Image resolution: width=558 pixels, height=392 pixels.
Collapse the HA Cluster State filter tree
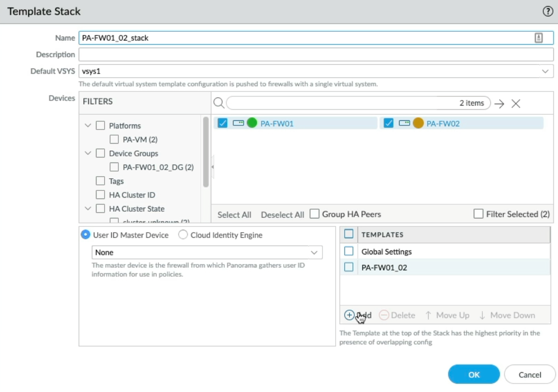(x=88, y=208)
